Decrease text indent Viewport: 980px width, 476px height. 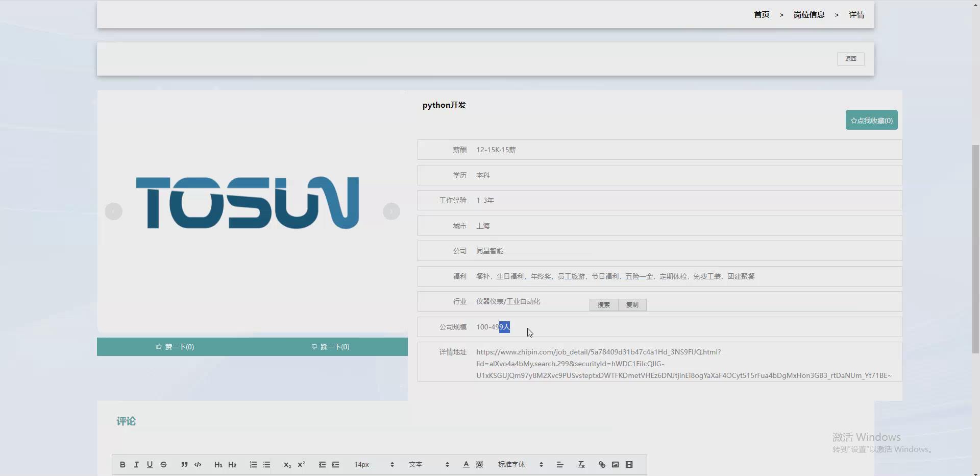click(322, 465)
